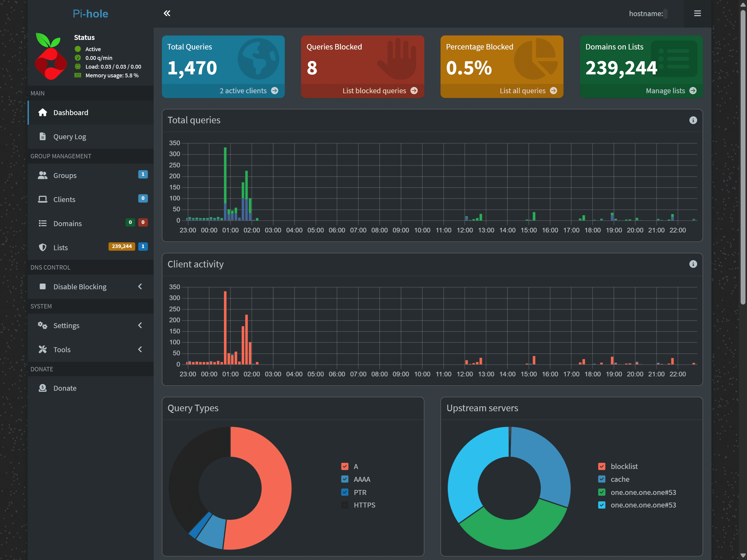Click arrow icon beside List all queries
Viewport: 747px width, 560px height.
pyautogui.click(x=553, y=91)
